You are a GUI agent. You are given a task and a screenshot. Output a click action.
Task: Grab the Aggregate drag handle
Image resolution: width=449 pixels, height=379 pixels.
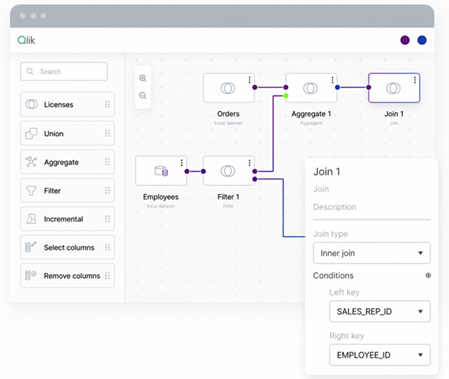click(107, 162)
